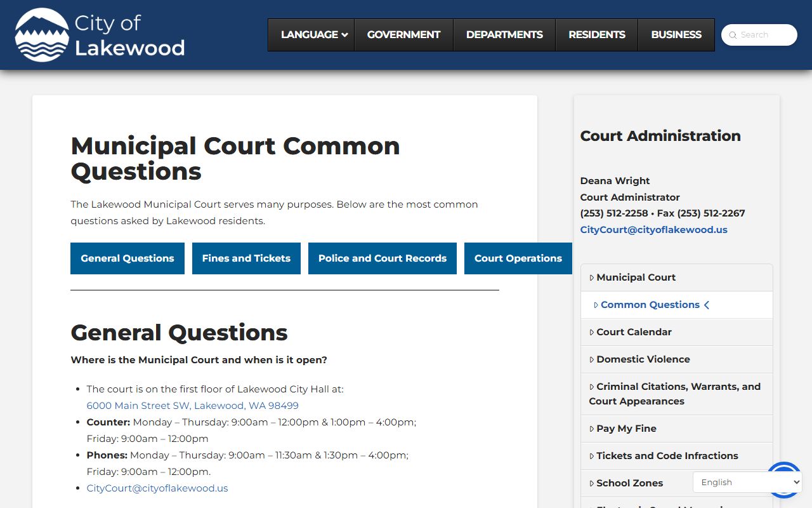This screenshot has width=812, height=508.
Task: Click the General Questions section heading
Action: point(180,333)
